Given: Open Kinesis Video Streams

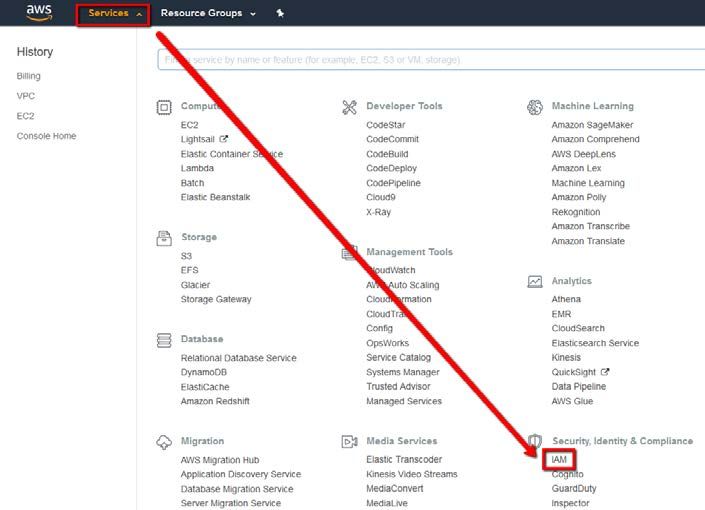Looking at the screenshot, I should pos(412,474).
